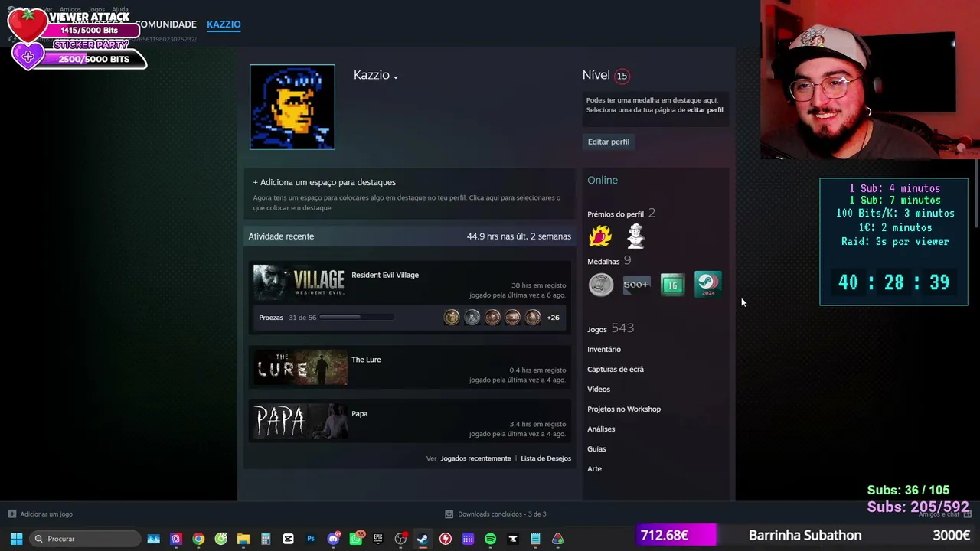
Task: Click the first Resident Evil Village achievement icon
Action: point(452,318)
